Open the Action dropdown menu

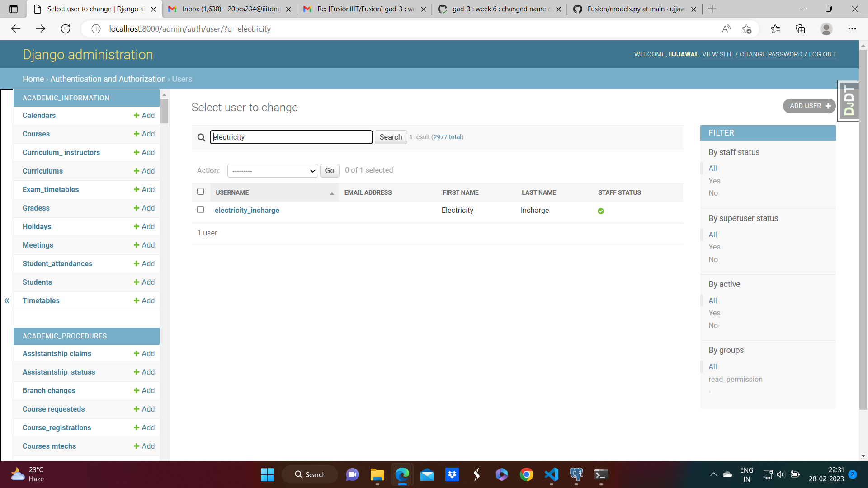273,171
